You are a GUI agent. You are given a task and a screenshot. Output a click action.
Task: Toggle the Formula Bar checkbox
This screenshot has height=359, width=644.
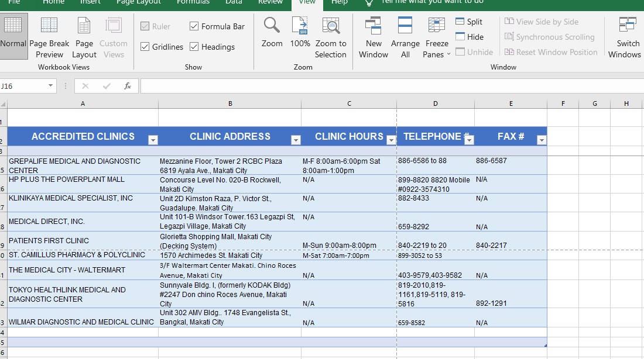(194, 26)
